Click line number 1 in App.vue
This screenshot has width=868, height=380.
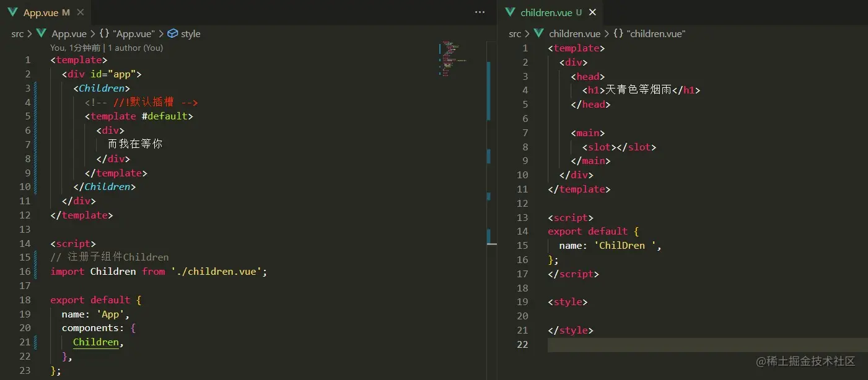point(27,60)
